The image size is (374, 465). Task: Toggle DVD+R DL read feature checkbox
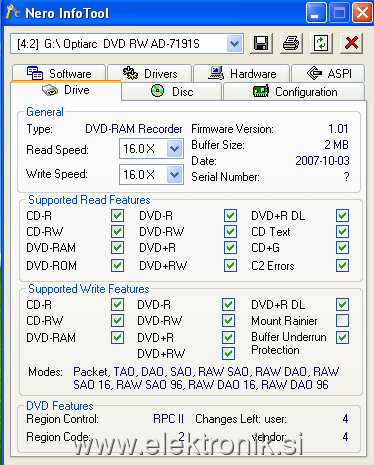tap(342, 216)
